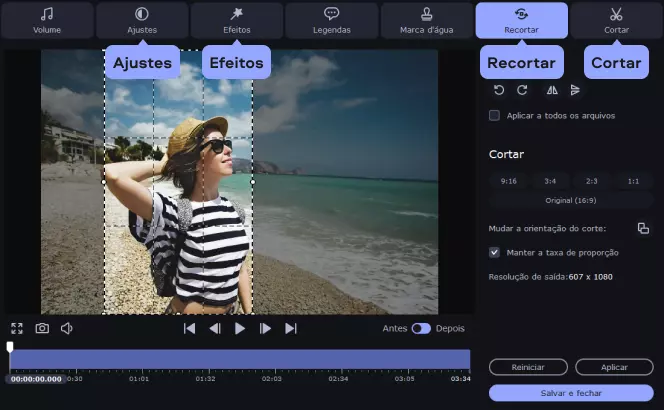Click the output resolution 607 x 1080 text
Image resolution: width=664 pixels, height=410 pixels.
pos(590,277)
